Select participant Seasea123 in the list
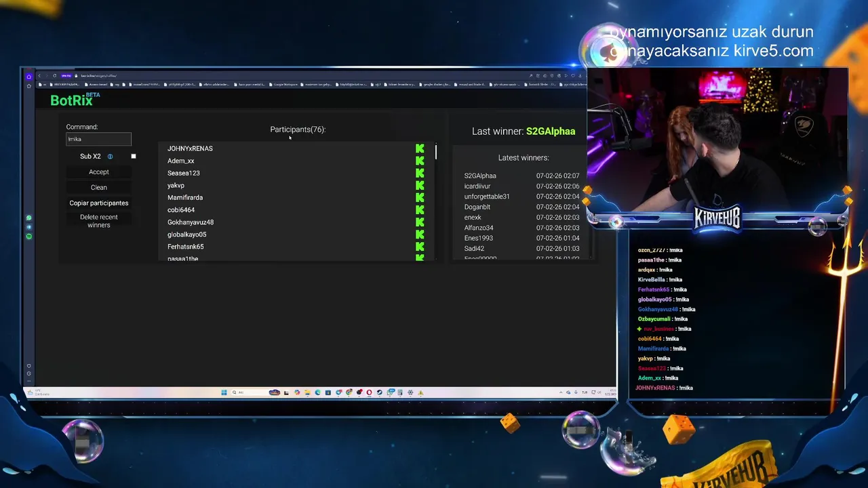 (x=184, y=173)
